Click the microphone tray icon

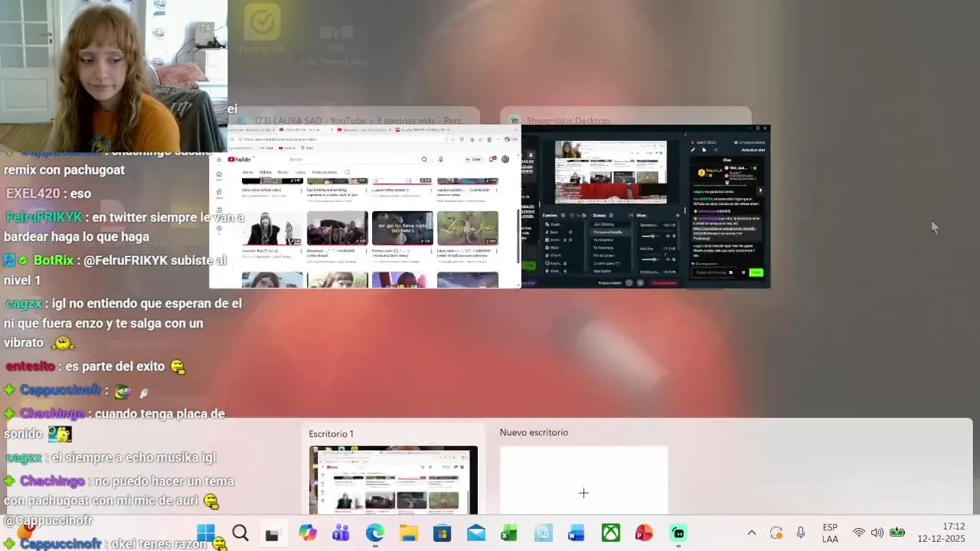[x=800, y=533]
